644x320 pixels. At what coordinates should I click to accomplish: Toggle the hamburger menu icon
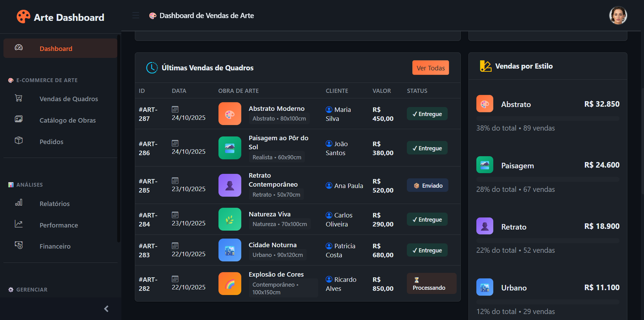point(136,15)
